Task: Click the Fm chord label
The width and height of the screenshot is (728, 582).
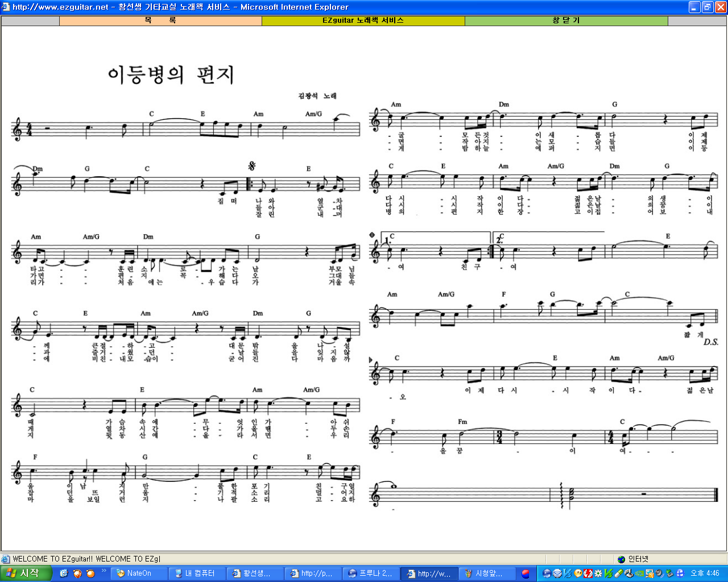Action: point(462,422)
